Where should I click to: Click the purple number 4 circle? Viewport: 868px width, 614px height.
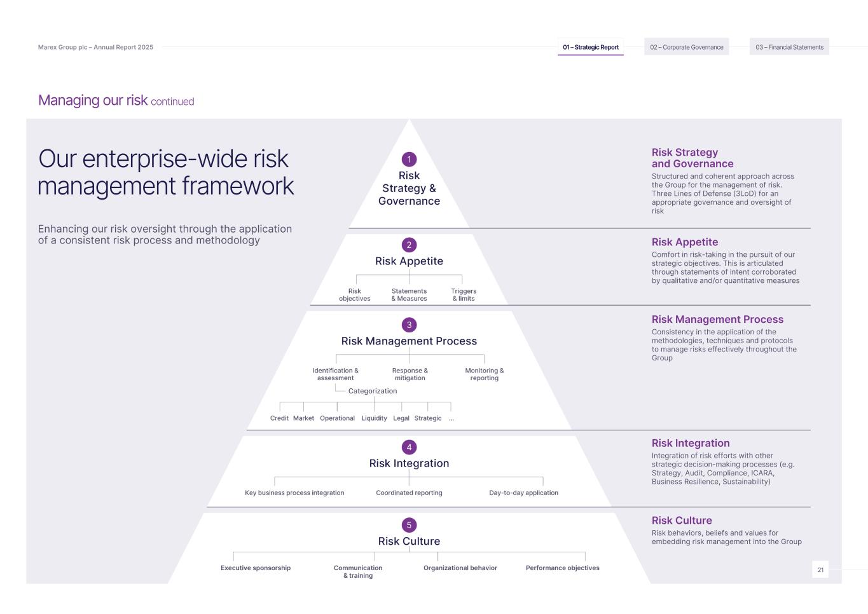click(409, 447)
